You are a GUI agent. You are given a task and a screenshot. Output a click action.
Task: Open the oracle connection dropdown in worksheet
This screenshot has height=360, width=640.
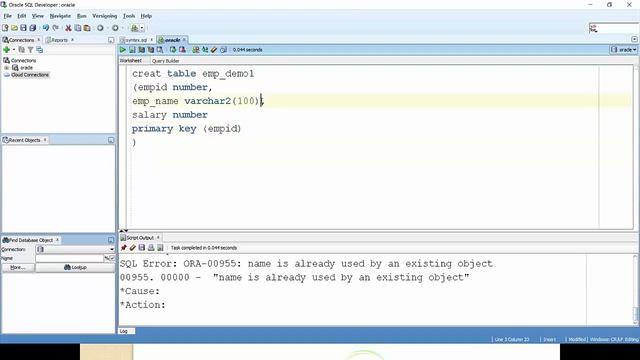tap(624, 50)
